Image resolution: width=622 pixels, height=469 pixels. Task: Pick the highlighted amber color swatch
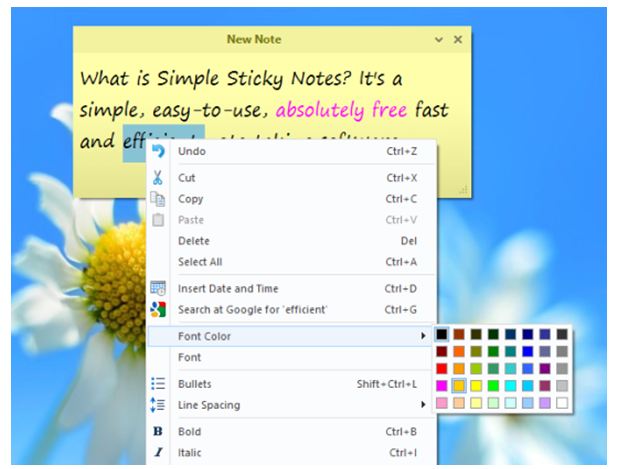point(459,386)
